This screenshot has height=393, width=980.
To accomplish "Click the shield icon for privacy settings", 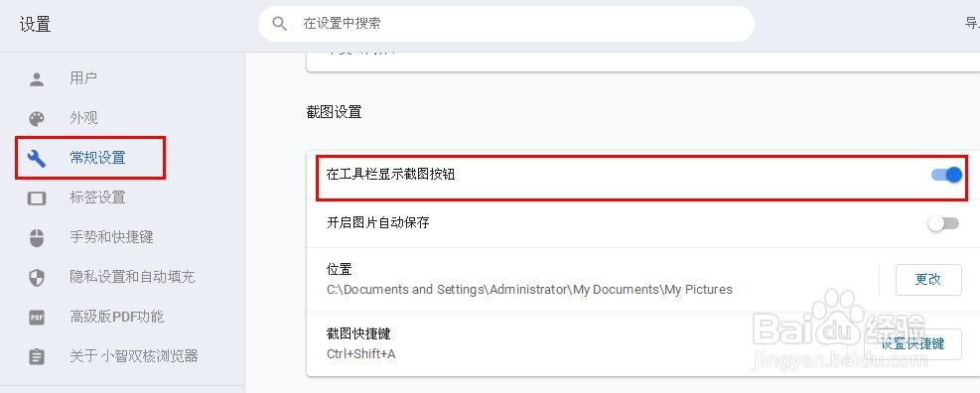I will [37, 278].
